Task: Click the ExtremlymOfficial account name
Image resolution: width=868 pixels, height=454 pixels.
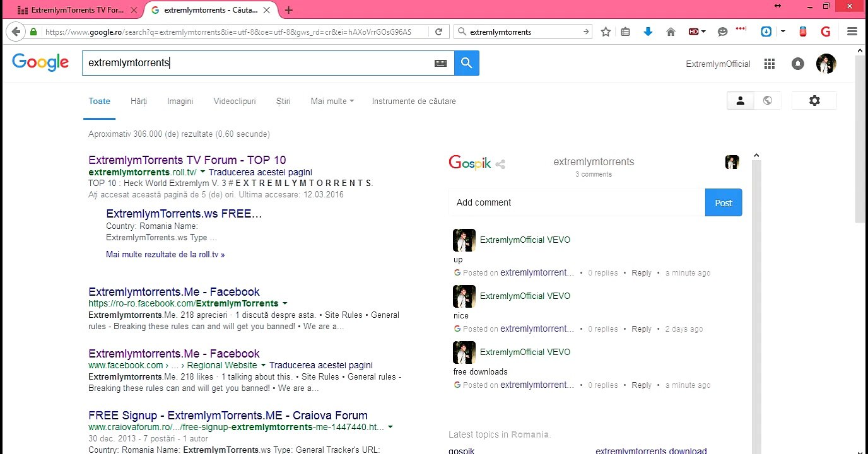Action: coord(718,64)
